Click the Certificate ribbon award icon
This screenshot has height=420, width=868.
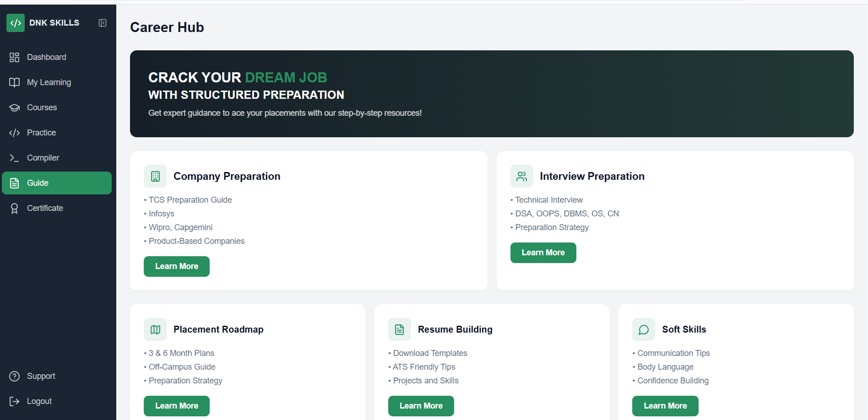[x=15, y=208]
